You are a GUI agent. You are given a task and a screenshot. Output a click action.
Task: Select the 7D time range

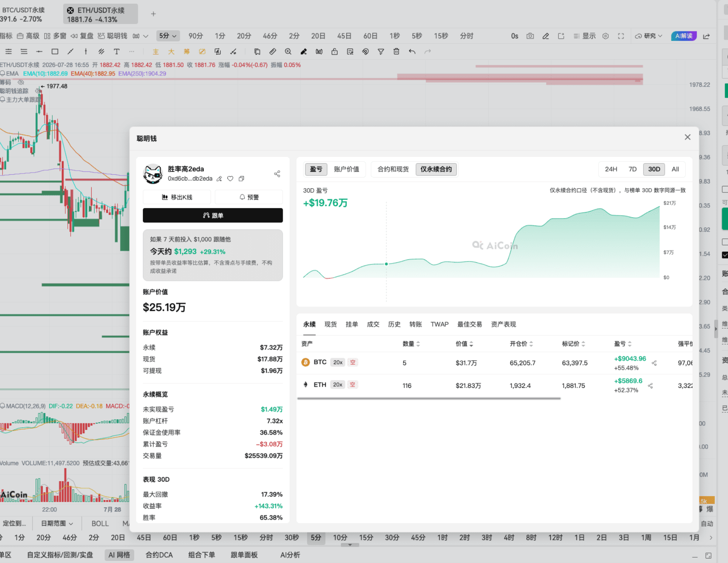[632, 169]
